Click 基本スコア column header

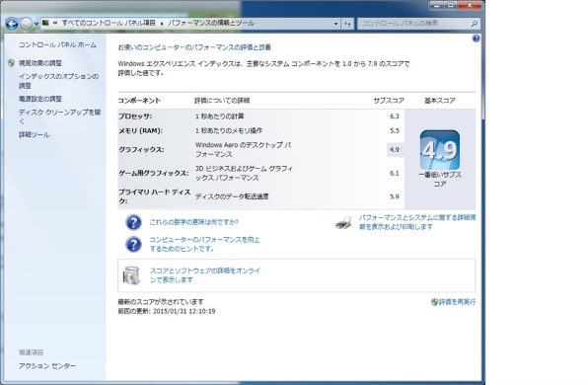tap(440, 101)
